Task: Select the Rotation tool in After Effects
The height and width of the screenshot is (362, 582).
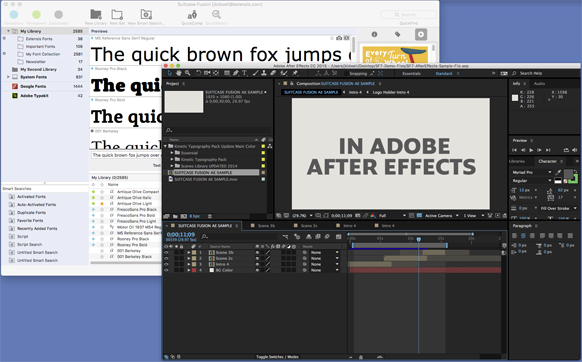Action: pos(198,73)
